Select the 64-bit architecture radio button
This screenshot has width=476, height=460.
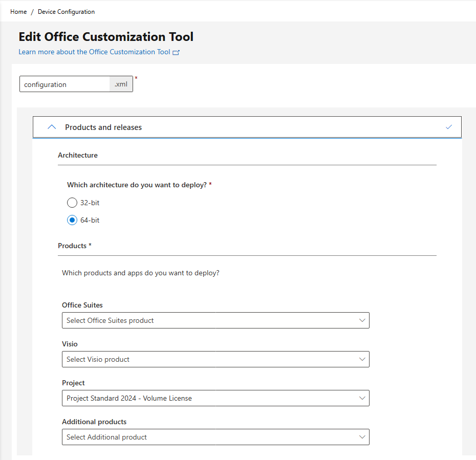[72, 220]
